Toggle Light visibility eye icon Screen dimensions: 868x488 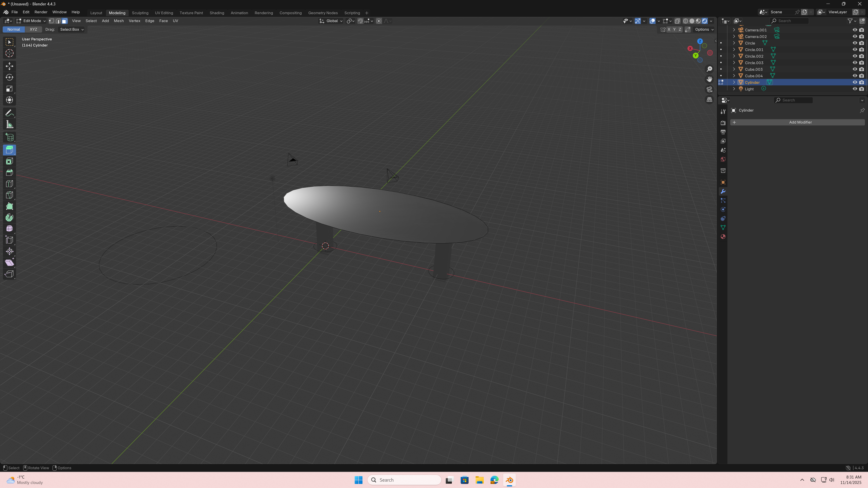(x=854, y=89)
